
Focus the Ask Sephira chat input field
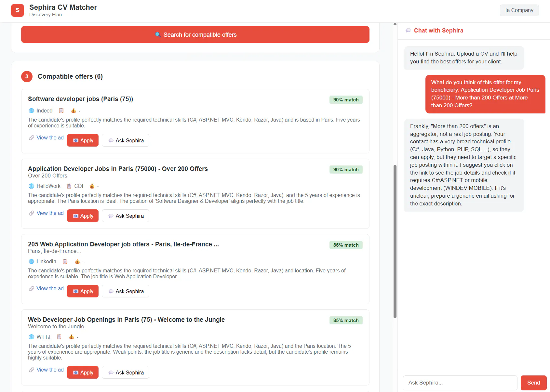point(460,383)
